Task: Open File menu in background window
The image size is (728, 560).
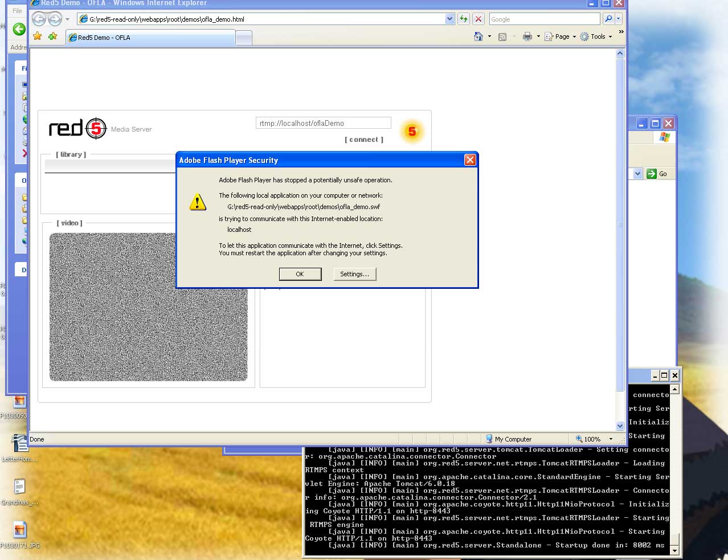Action: pos(17,10)
